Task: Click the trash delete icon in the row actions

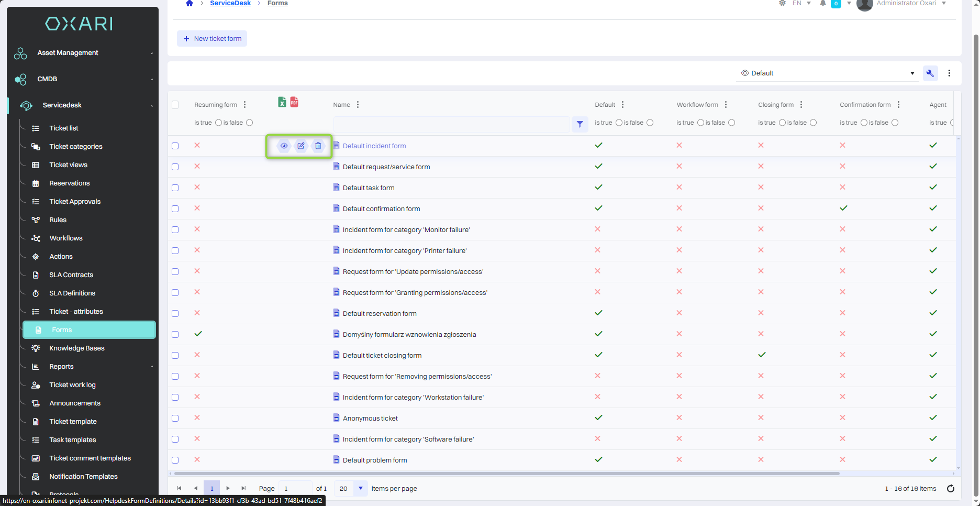Action: click(318, 146)
